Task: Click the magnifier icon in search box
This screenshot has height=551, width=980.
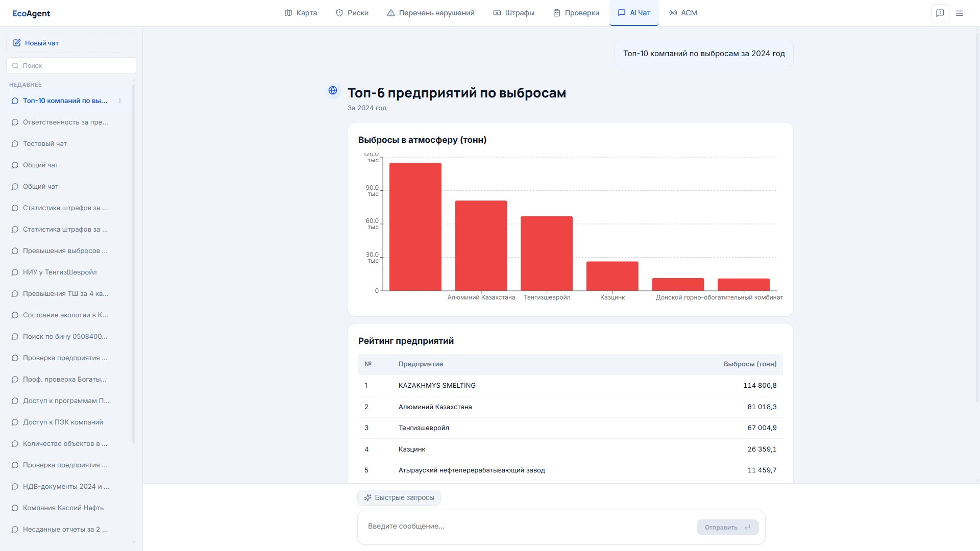Action: 15,66
